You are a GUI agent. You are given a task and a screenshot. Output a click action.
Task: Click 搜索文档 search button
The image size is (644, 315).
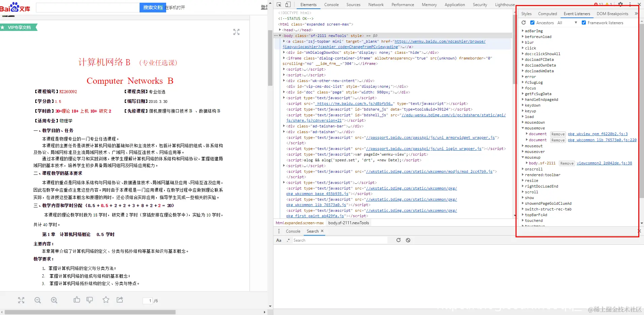point(153,7)
